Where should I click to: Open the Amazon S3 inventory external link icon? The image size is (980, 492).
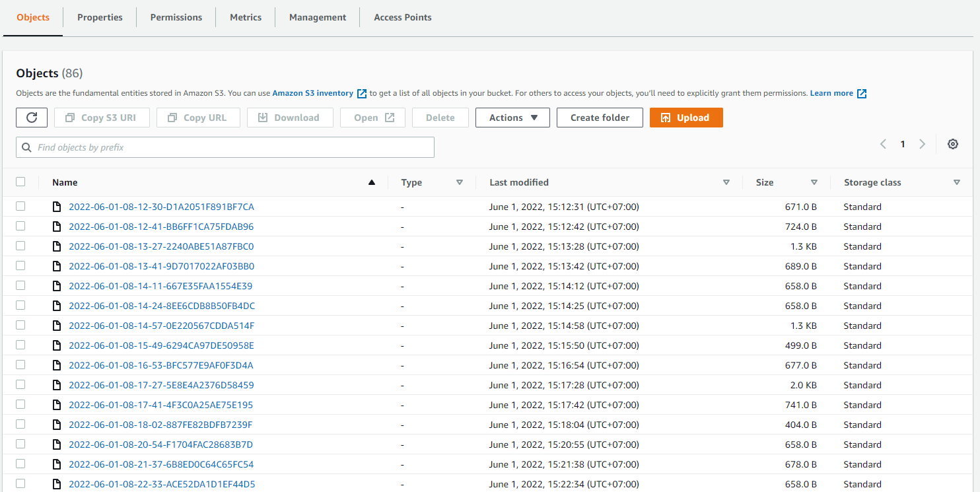[x=362, y=93]
